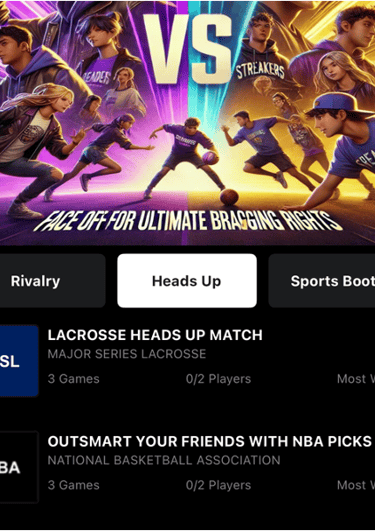Click the Most W label in NBA row
This screenshot has width=375, height=531.
[x=356, y=485]
